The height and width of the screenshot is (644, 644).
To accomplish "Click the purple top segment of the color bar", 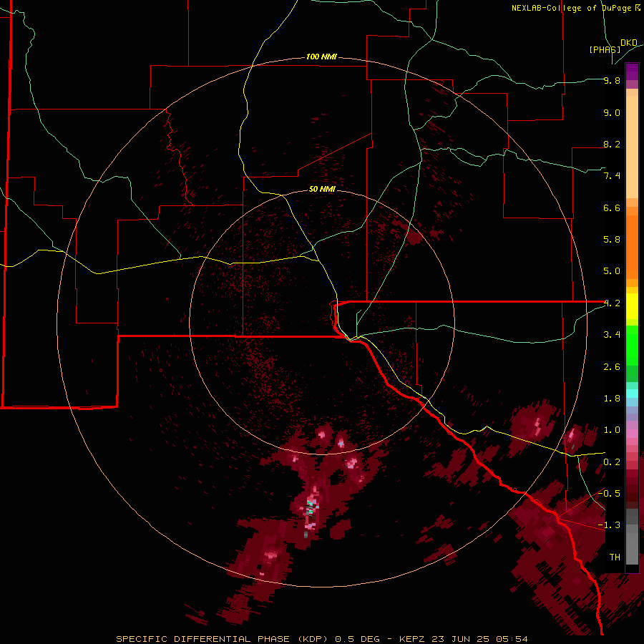I will point(632,69).
